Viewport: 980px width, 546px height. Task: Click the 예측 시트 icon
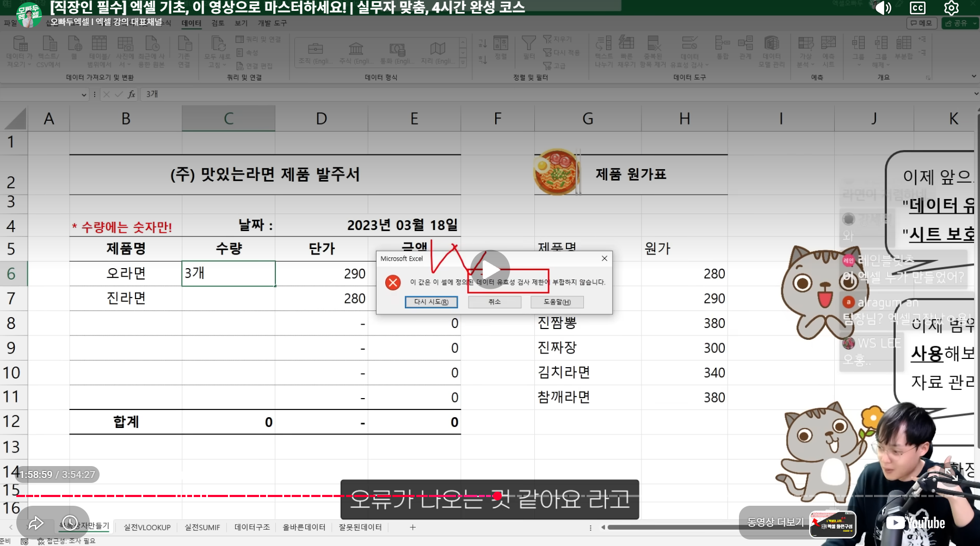(828, 52)
